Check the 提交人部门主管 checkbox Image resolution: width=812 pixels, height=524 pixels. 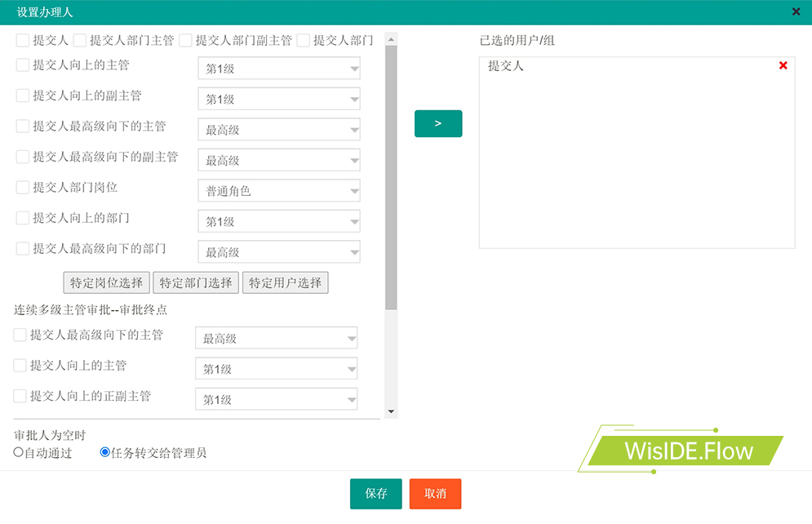[80, 40]
